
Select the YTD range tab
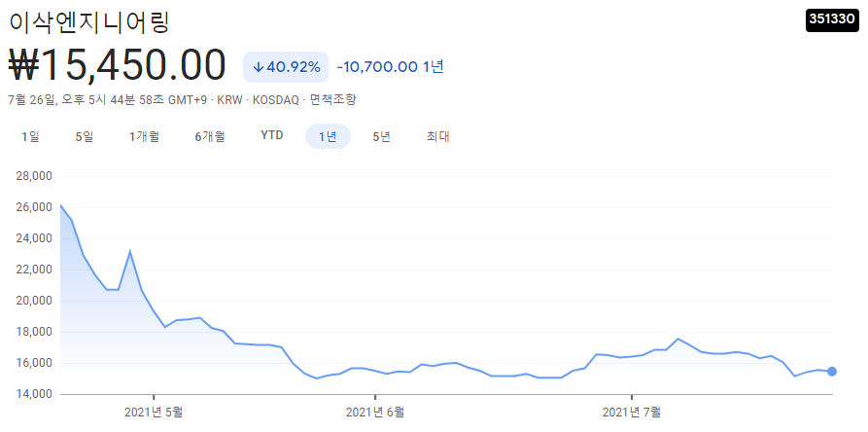click(272, 135)
